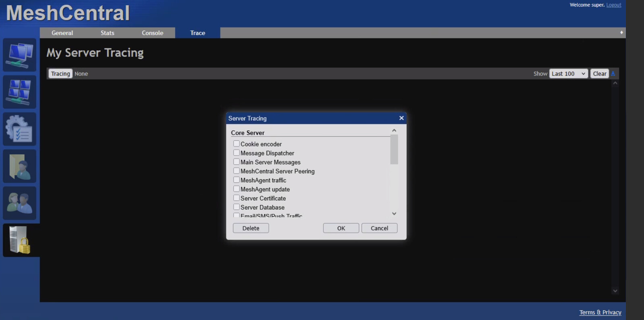The image size is (644, 320).
Task: Open the Last 100 show dropdown
Action: [568, 73]
